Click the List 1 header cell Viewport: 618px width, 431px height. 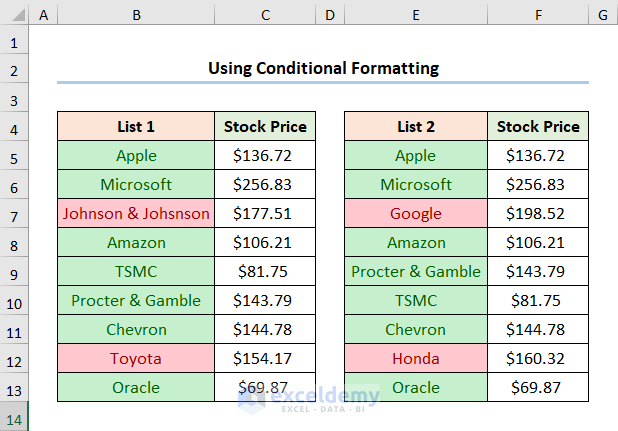136,127
